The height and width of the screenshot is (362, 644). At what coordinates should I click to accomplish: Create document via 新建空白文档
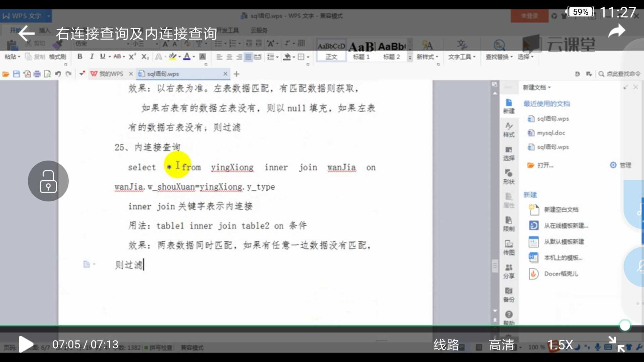click(553, 209)
